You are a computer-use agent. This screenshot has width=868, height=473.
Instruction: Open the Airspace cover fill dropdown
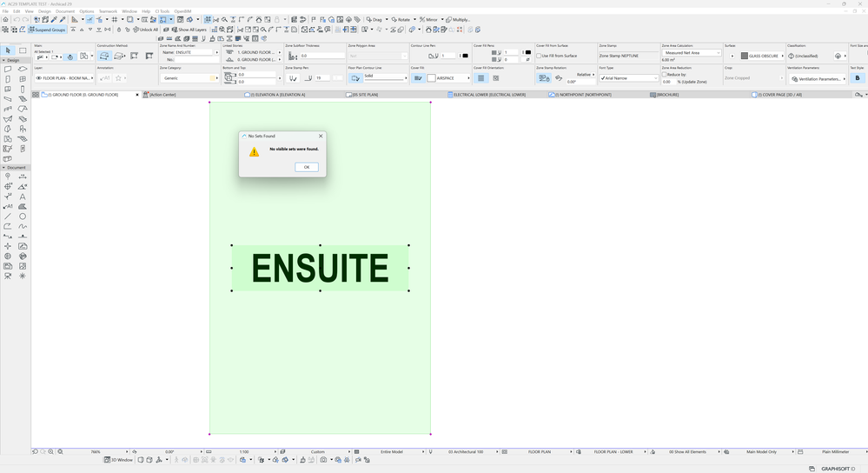coord(448,78)
